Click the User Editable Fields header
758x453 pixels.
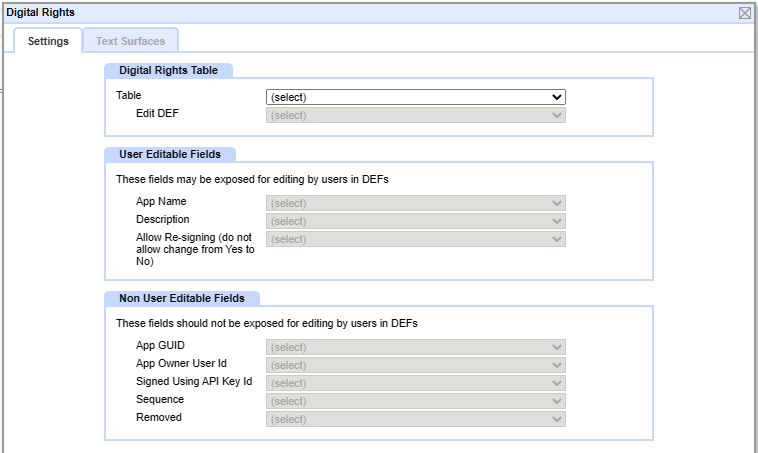170,154
